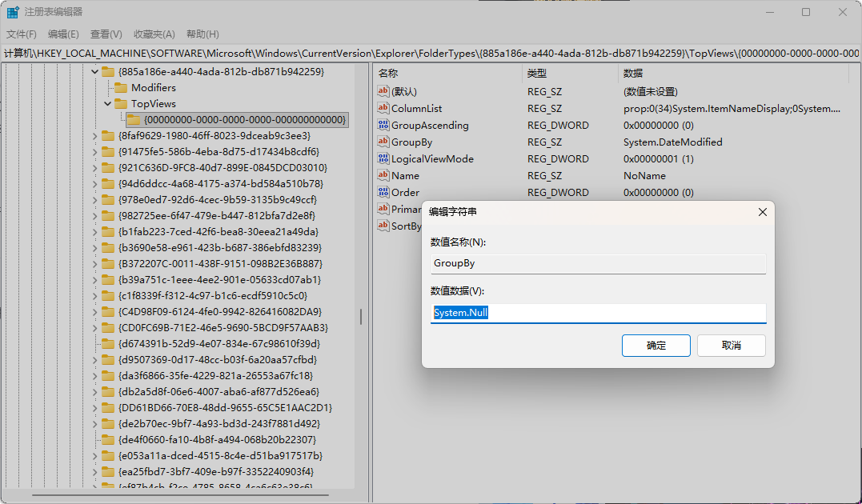Click the registry path address bar

pyautogui.click(x=431, y=54)
